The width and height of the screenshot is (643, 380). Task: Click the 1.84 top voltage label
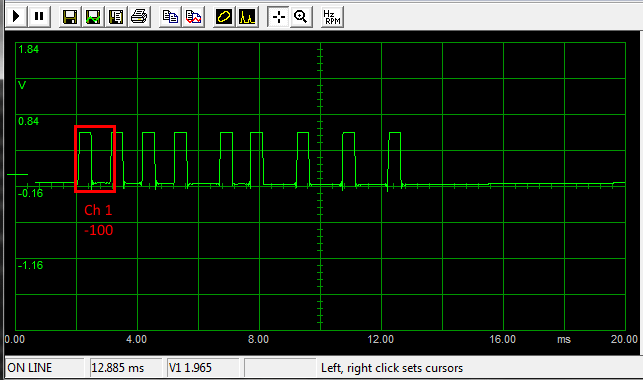click(28, 49)
